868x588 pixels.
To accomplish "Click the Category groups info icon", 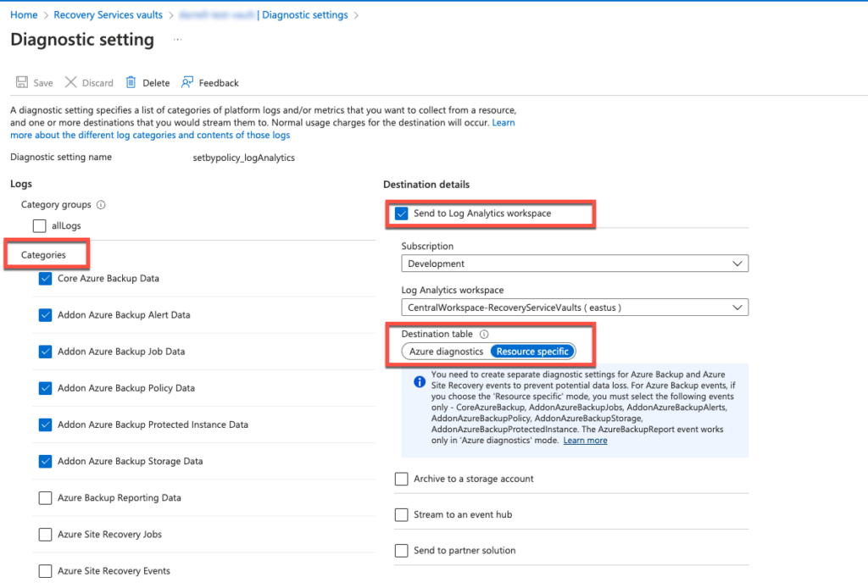I will click(x=102, y=205).
